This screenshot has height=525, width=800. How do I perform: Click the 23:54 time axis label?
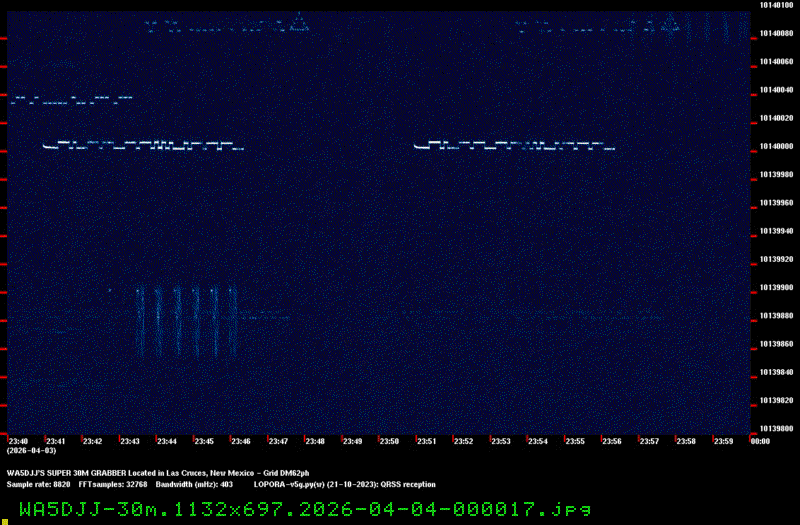pyautogui.click(x=538, y=441)
